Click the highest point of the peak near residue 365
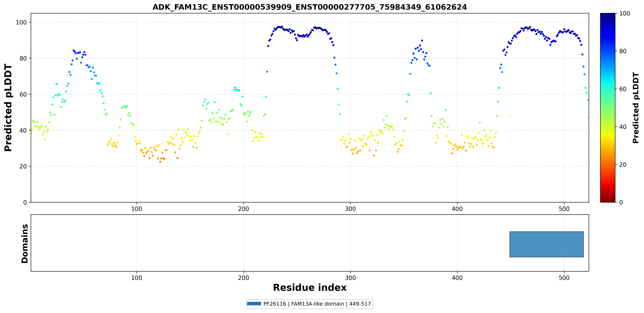The height and width of the screenshot is (313, 644). pos(422,41)
